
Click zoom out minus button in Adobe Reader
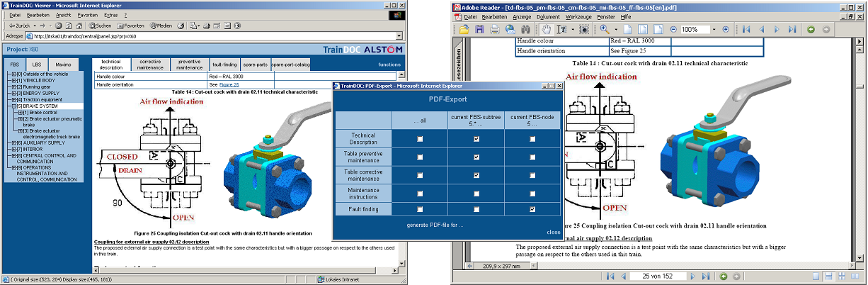point(673,29)
